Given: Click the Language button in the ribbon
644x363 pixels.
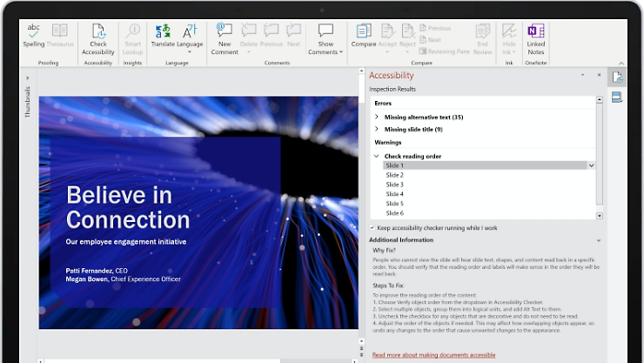Looking at the screenshot, I should pyautogui.click(x=190, y=35).
